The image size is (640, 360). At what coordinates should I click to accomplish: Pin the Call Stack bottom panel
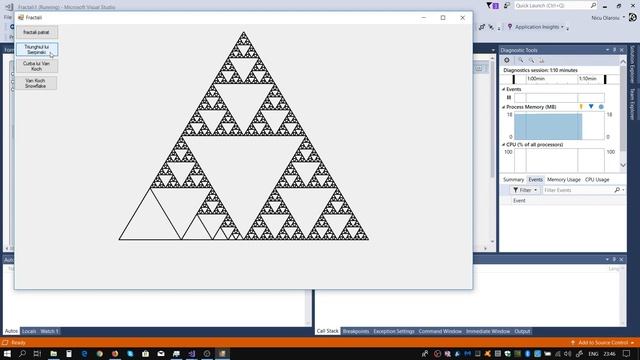click(614, 259)
